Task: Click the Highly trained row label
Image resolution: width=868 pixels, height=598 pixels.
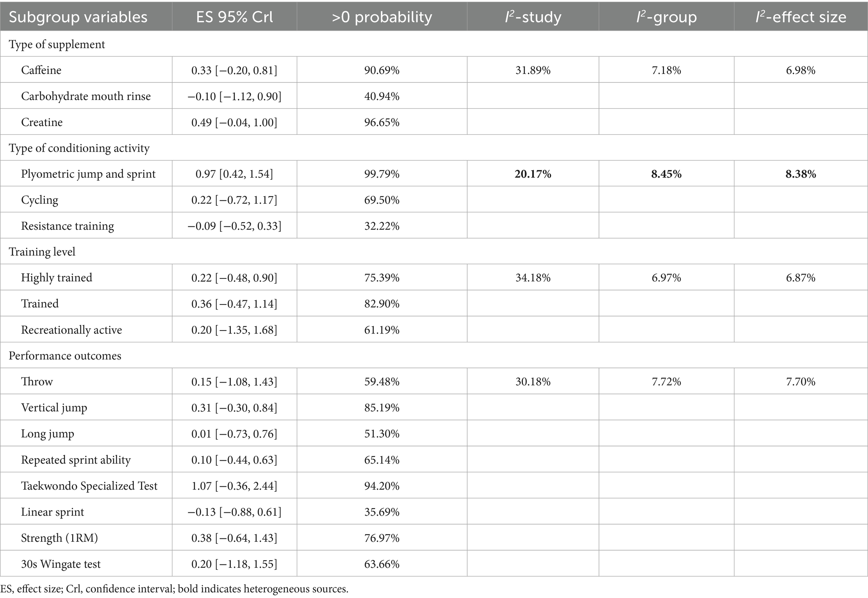Action: pyautogui.click(x=57, y=278)
